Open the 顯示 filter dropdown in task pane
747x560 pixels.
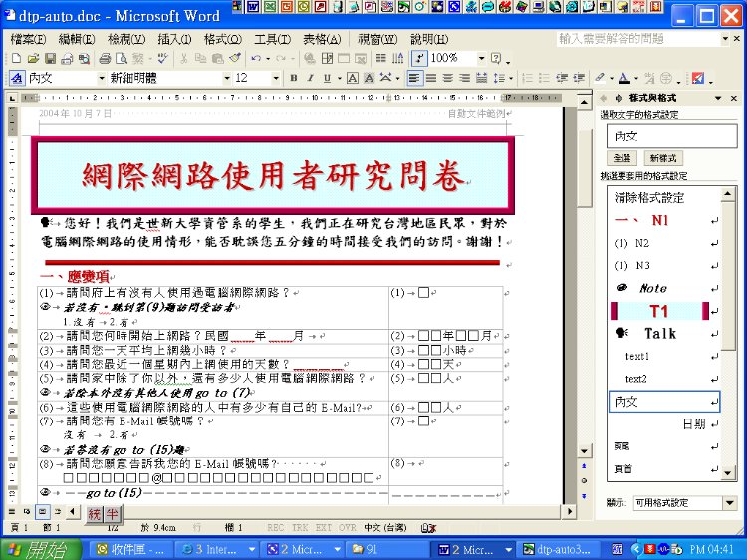[x=730, y=503]
